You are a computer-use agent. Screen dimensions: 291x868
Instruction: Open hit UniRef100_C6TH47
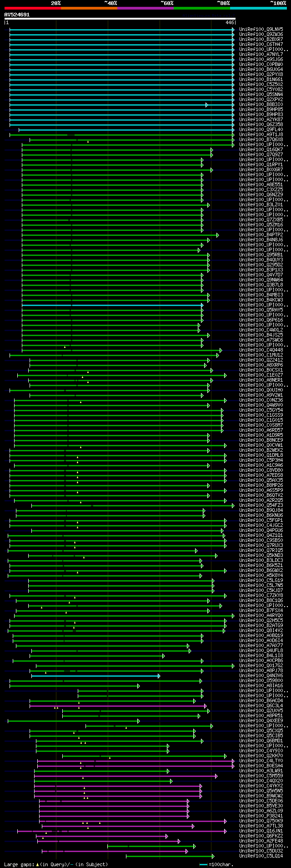click(261, 44)
